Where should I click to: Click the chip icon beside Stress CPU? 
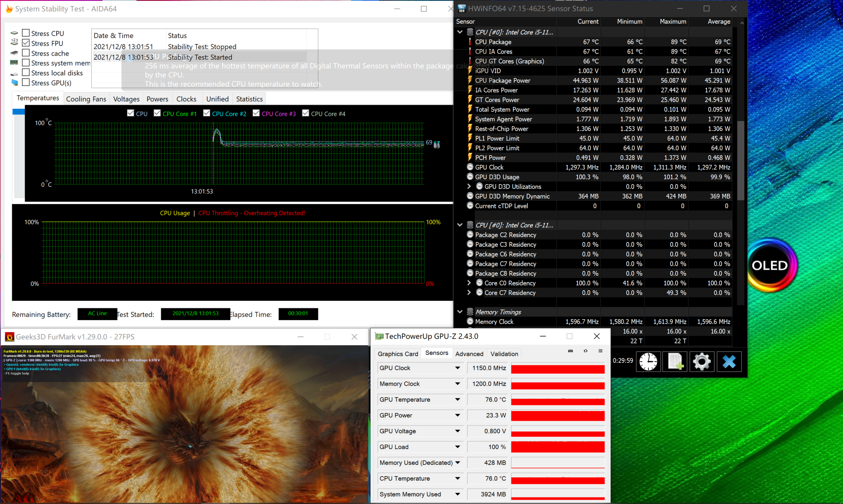coord(14,33)
